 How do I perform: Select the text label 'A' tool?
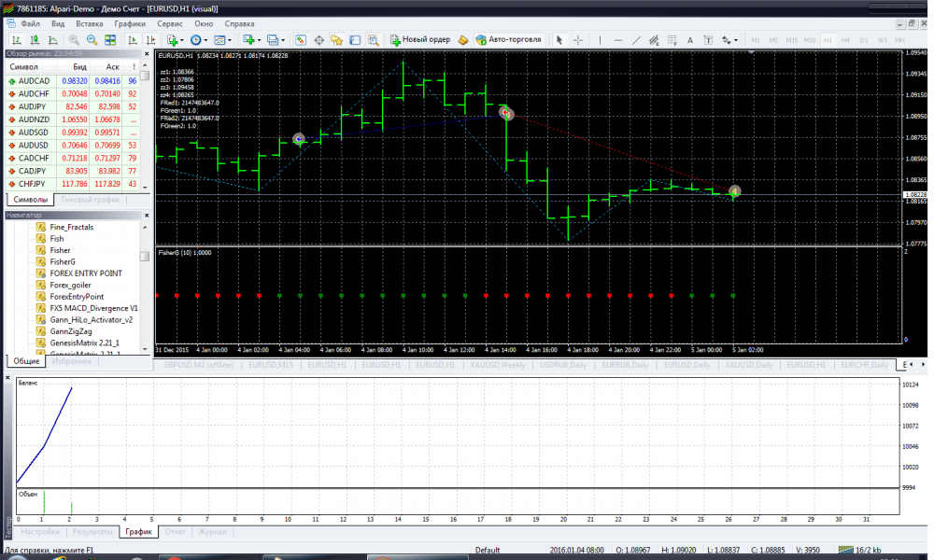tap(690, 40)
